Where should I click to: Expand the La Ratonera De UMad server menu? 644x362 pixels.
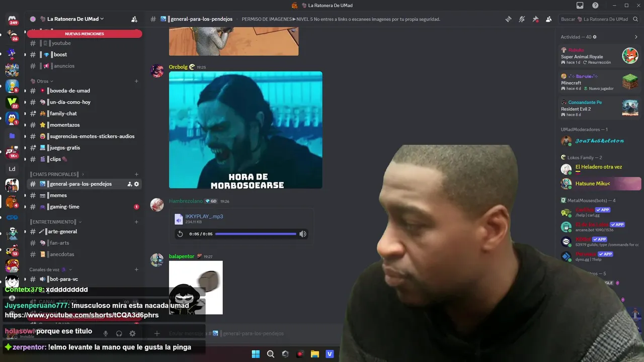tap(75, 19)
